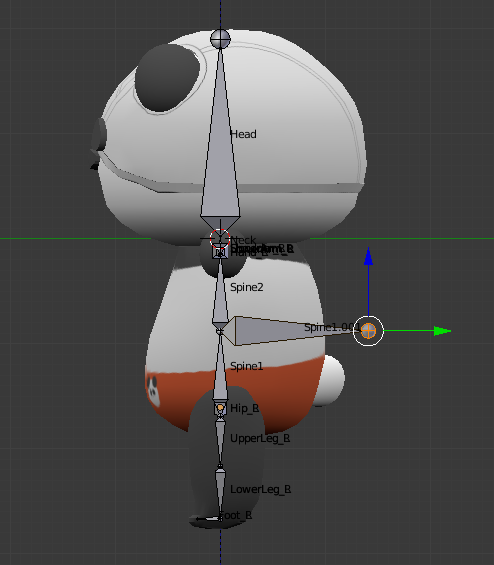Screen dimensions: 494x565
Task: Click the joint between Spine1 and Spine2
Action: (220, 331)
